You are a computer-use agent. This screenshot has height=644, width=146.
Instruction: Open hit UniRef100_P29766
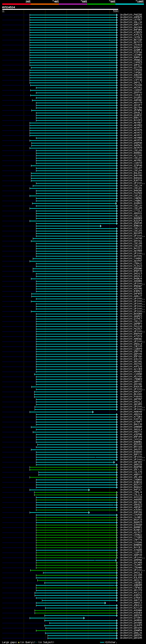point(131,53)
